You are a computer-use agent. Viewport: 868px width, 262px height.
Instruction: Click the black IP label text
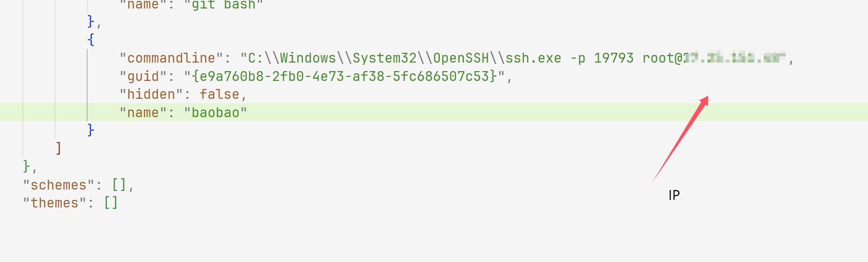[x=674, y=195]
